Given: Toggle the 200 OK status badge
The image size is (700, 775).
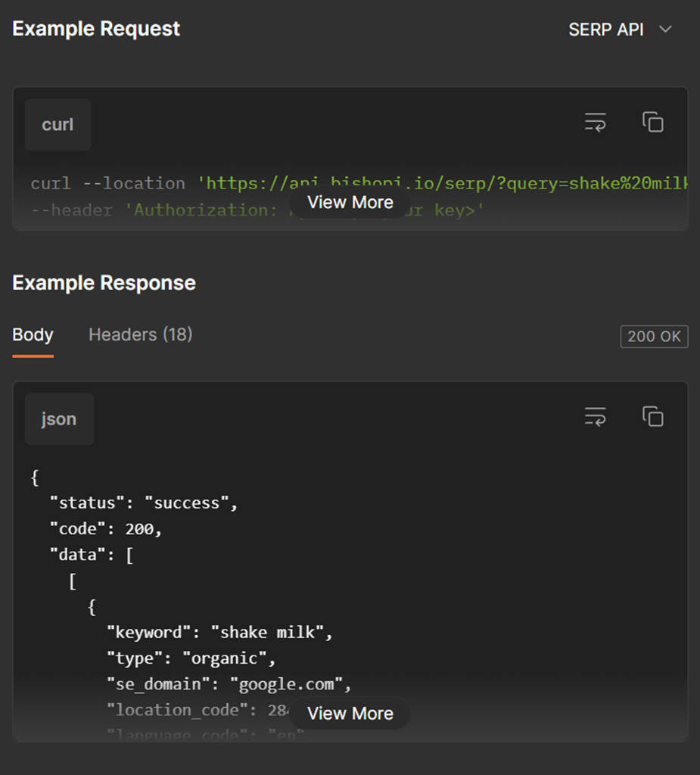Looking at the screenshot, I should tap(654, 336).
